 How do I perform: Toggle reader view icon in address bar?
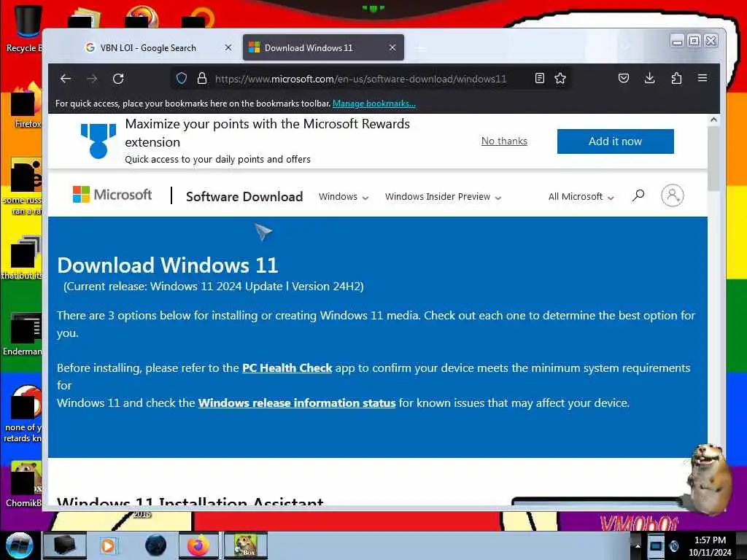pos(540,78)
